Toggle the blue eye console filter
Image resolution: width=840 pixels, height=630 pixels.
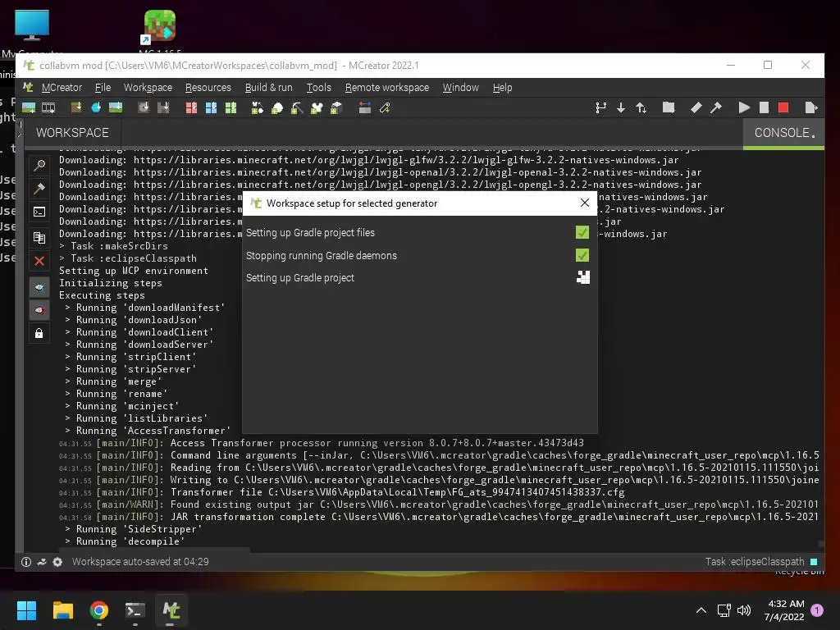39,288
